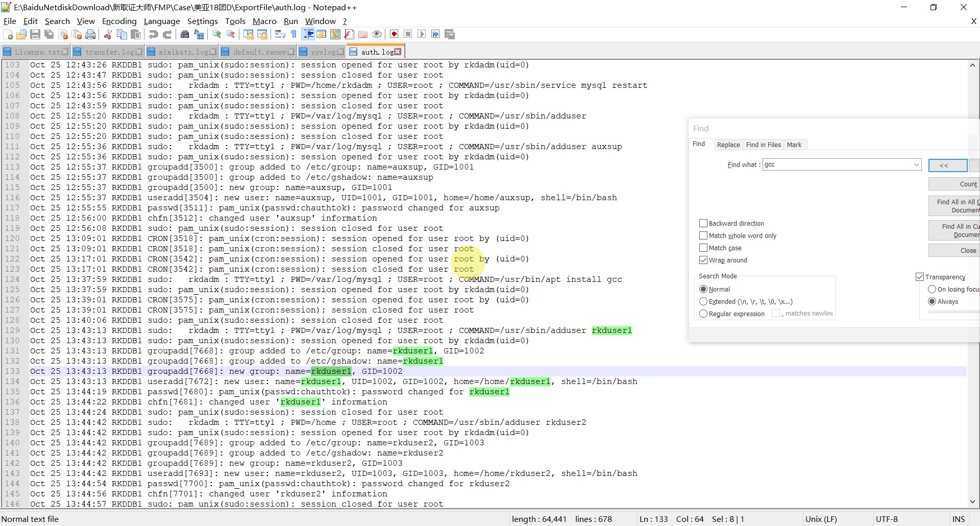Viewport: 980px width, 526px height.
Task: Switch to the transfer.log tab
Action: [x=107, y=52]
